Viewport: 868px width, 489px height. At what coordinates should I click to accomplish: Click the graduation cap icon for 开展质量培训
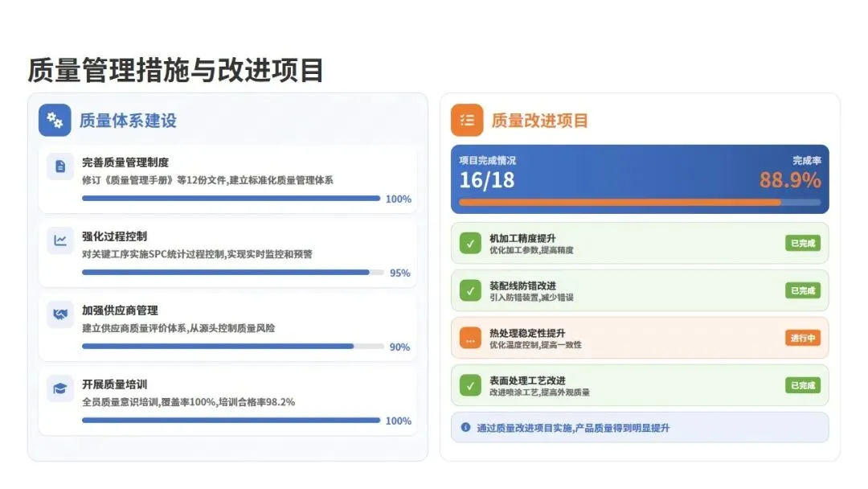(x=60, y=388)
